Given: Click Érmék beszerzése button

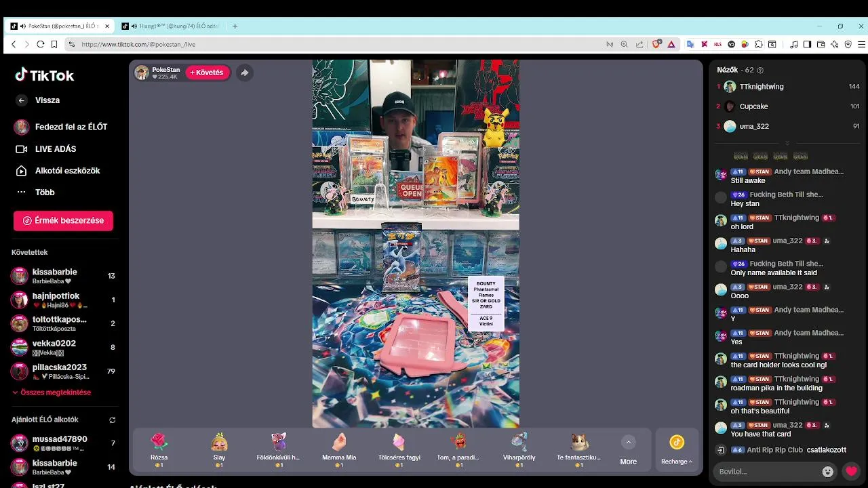Looking at the screenshot, I should tap(63, 220).
